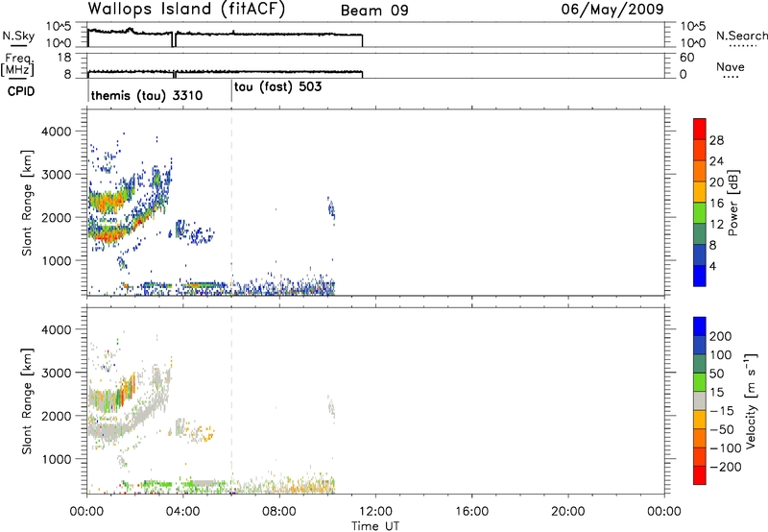This screenshot has width=768, height=532.
Task: Click the 100 tick on Velocity colorbar
Action: pyautogui.click(x=721, y=354)
